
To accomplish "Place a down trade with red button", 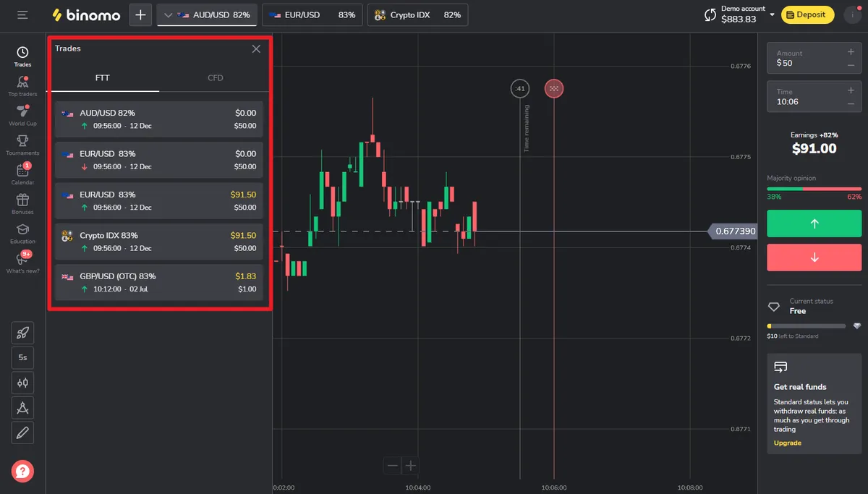I will pyautogui.click(x=814, y=257).
